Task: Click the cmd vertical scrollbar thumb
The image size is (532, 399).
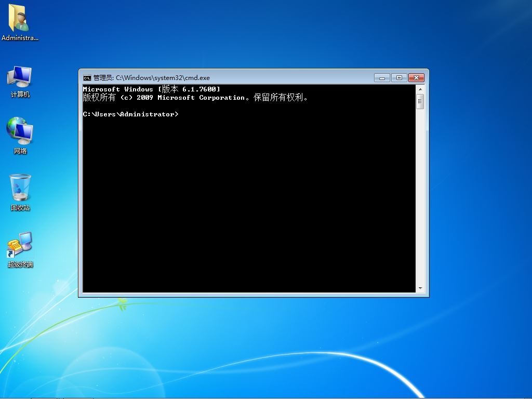Action: 420,101
